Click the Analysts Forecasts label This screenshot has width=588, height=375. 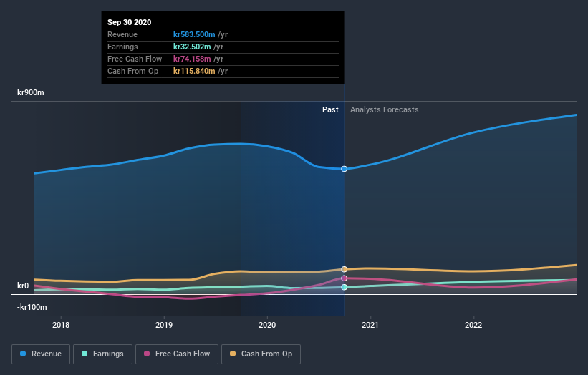pyautogui.click(x=385, y=109)
